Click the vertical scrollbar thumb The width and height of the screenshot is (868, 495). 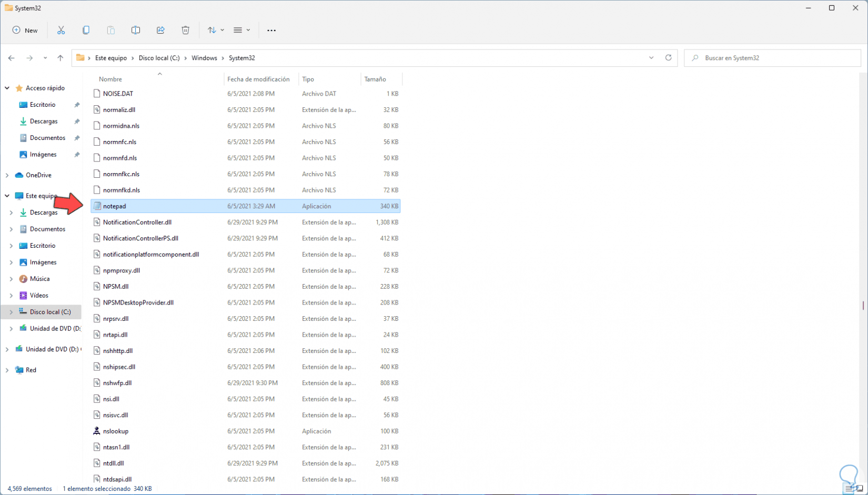click(863, 305)
